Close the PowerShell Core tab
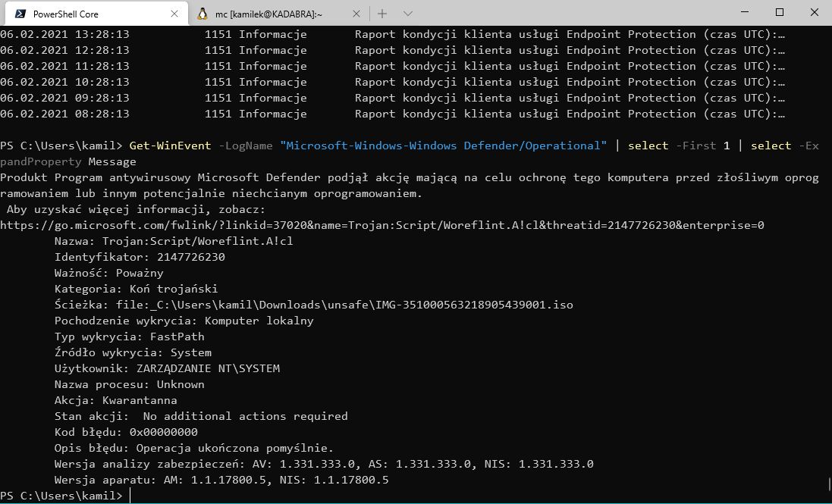The height and width of the screenshot is (504, 832). coord(174,14)
